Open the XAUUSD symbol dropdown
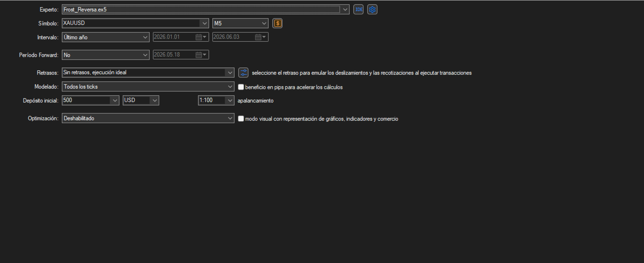644x263 pixels. pos(204,23)
